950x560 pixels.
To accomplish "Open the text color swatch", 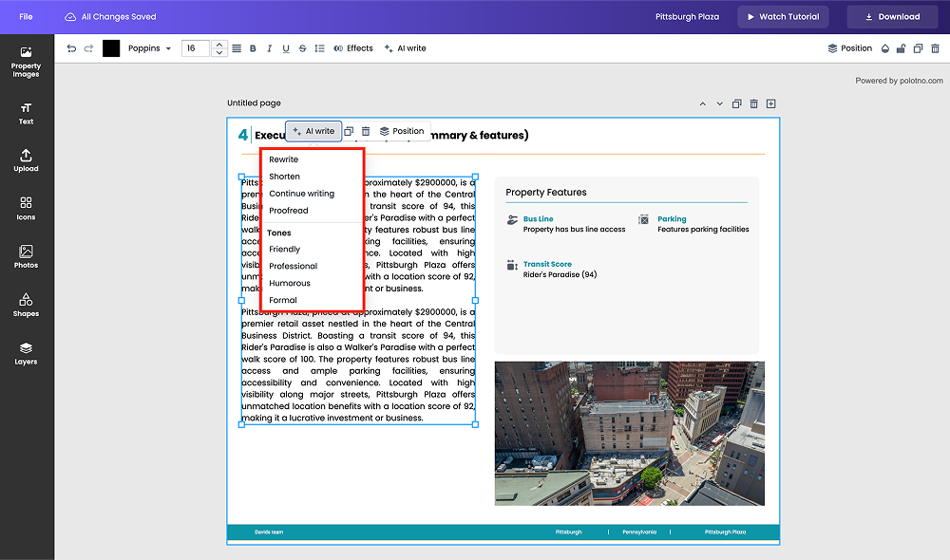I will (111, 48).
